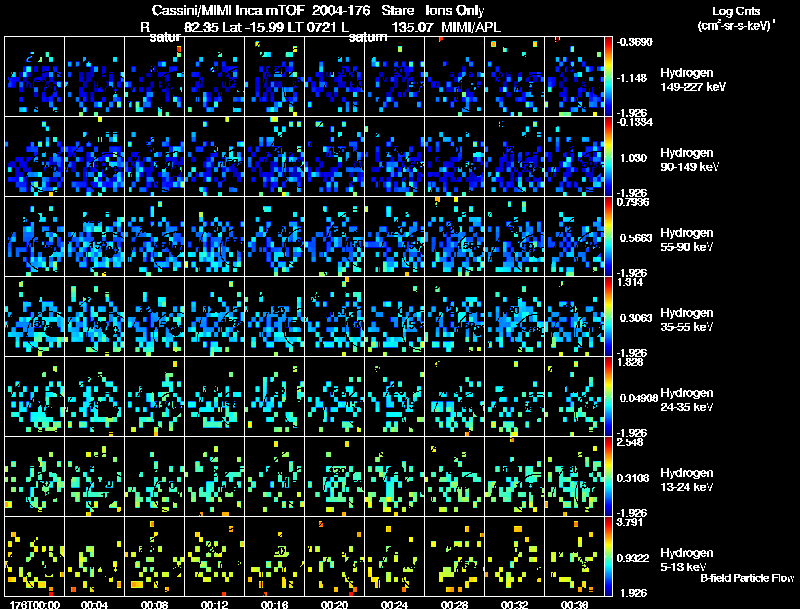Click the color bar beside Hydrogen 35-55 keV
800x609 pixels.
click(608, 317)
